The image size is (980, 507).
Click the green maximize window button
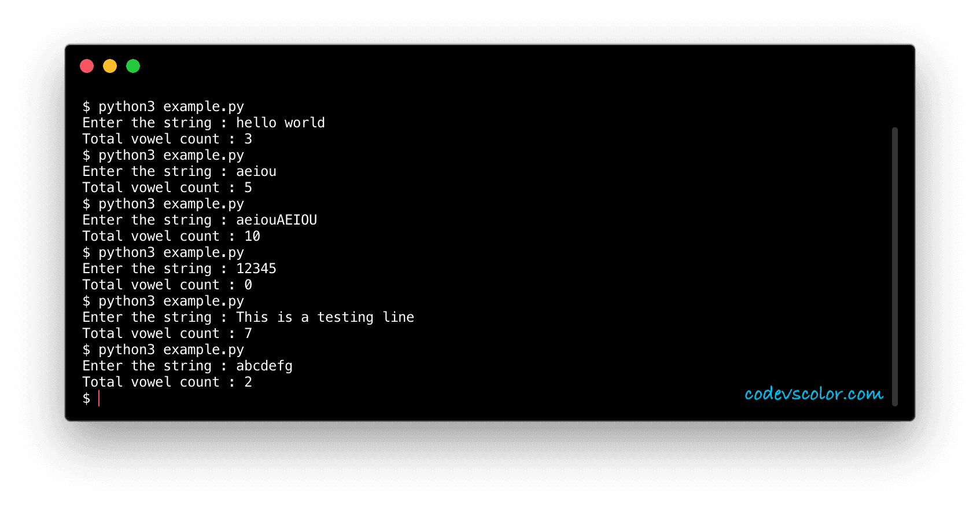coord(133,66)
